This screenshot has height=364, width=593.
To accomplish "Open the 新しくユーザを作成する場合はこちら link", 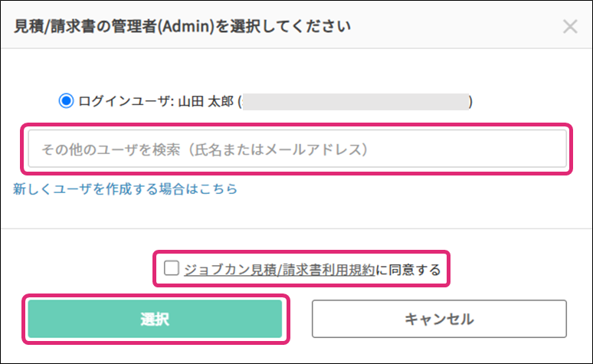I will (x=125, y=189).
